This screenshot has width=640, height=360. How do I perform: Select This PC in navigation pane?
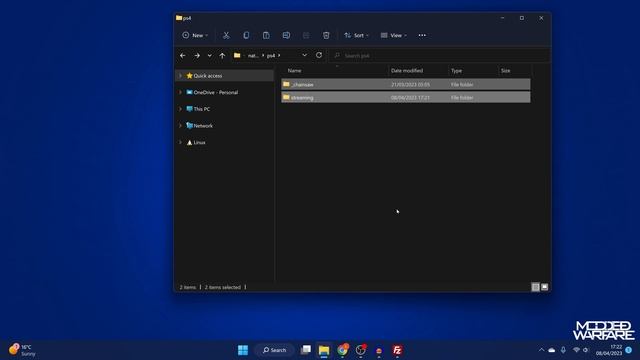(x=202, y=109)
